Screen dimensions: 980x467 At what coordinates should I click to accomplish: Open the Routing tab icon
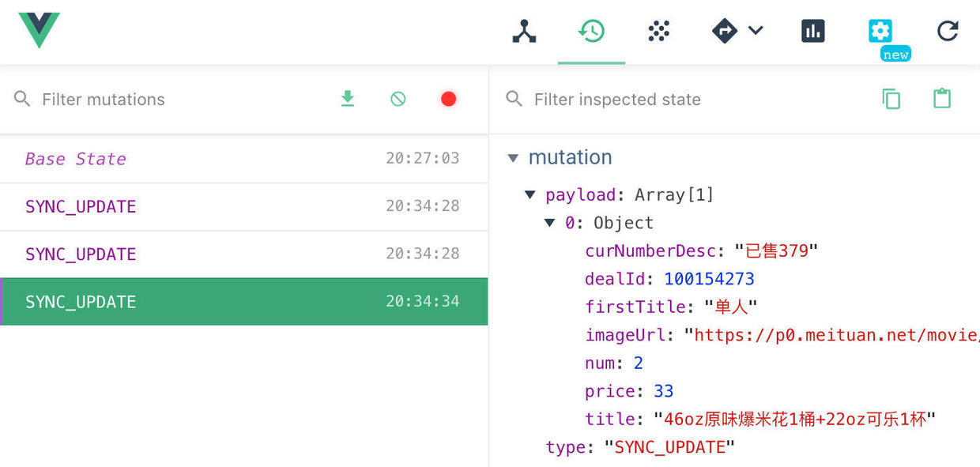725,32
